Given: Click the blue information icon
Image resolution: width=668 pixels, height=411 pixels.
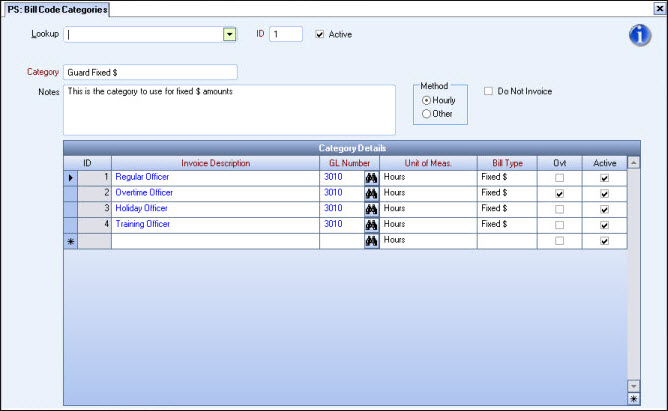Looking at the screenshot, I should pos(640,35).
